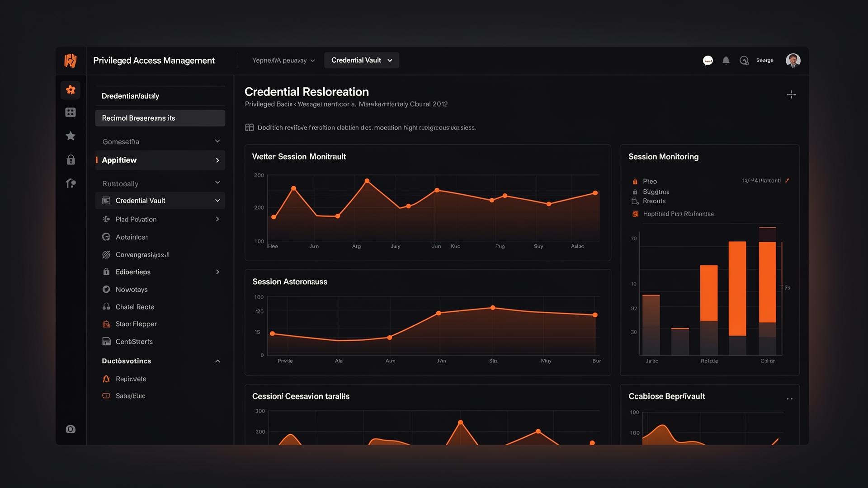Open the Yepne/WA peuavay dropdown
Screen dimensions: 868x488
coord(283,61)
